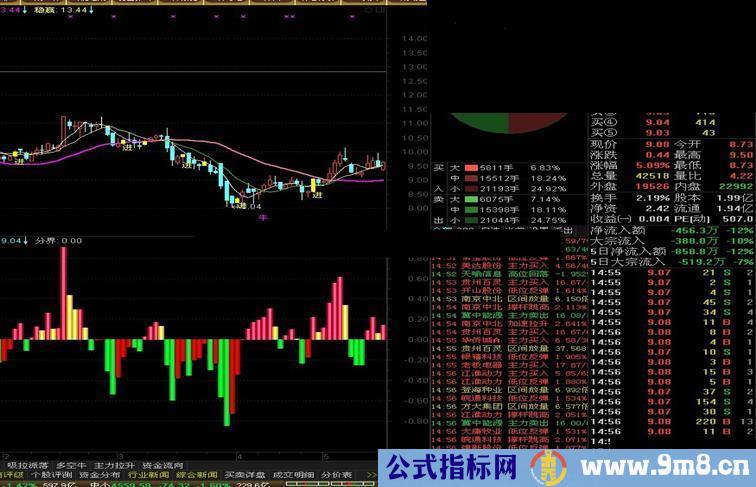Switch to the 资金分布 tab
The image size is (756, 487).
coord(100,475)
